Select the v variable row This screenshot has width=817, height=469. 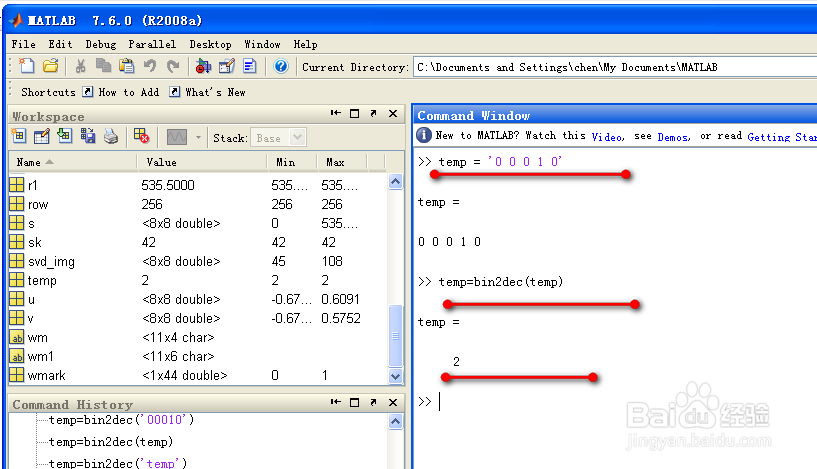pos(198,318)
